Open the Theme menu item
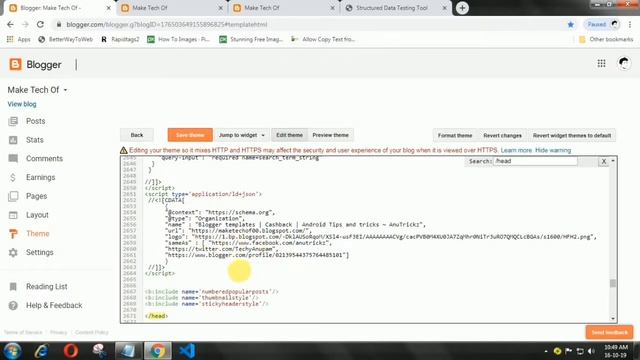The height and width of the screenshot is (360, 640). (38, 234)
